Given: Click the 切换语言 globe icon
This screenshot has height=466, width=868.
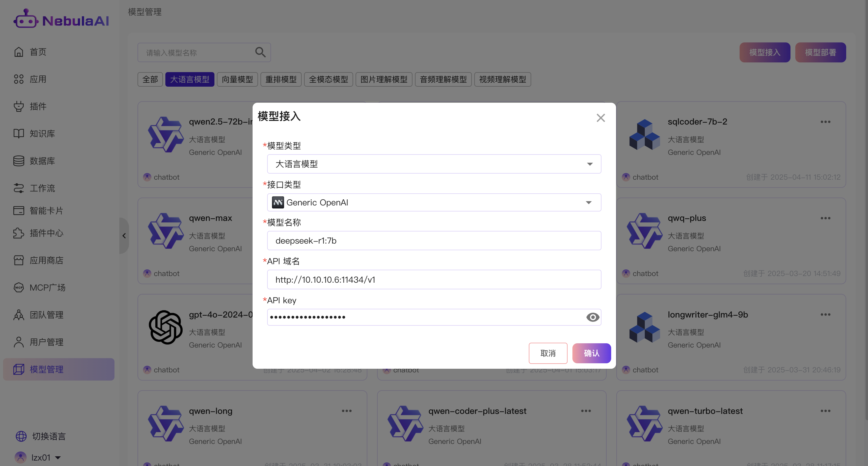Looking at the screenshot, I should tap(21, 436).
